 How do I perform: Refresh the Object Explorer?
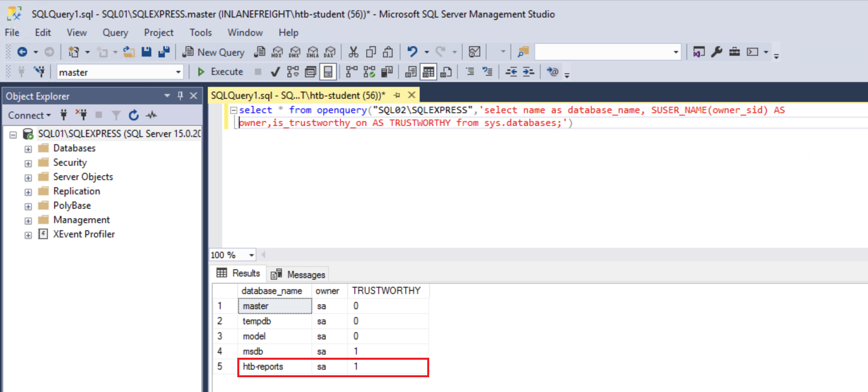[x=134, y=116]
